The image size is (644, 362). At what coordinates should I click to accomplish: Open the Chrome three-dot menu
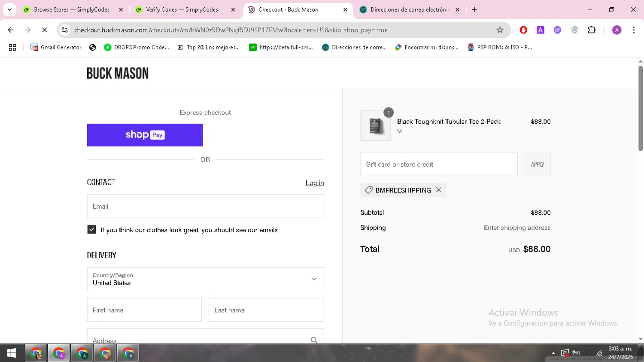coord(634,30)
